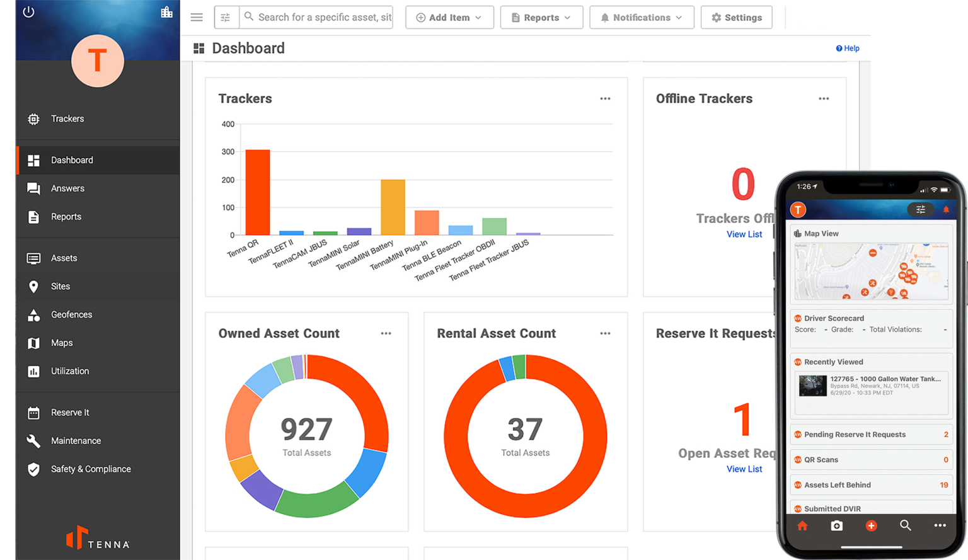Screen dimensions: 968x560
Task: Open the Add Item dropdown
Action: pos(449,17)
